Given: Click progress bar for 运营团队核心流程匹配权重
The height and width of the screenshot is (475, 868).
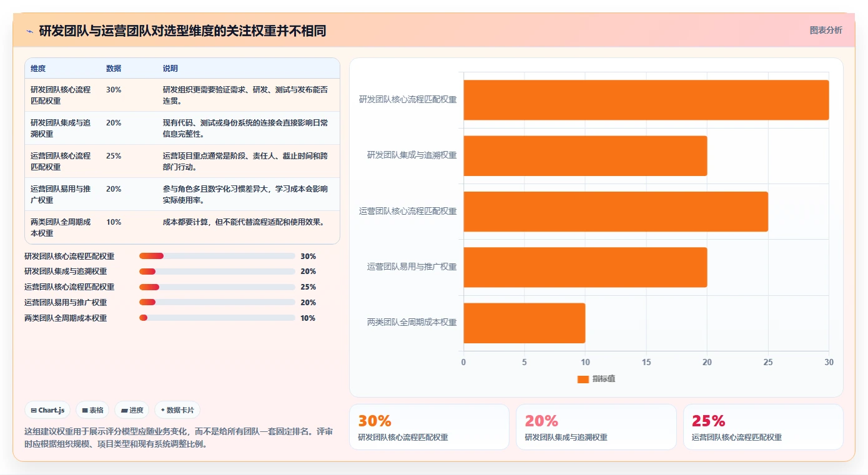Looking at the screenshot, I should pyautogui.click(x=217, y=287).
